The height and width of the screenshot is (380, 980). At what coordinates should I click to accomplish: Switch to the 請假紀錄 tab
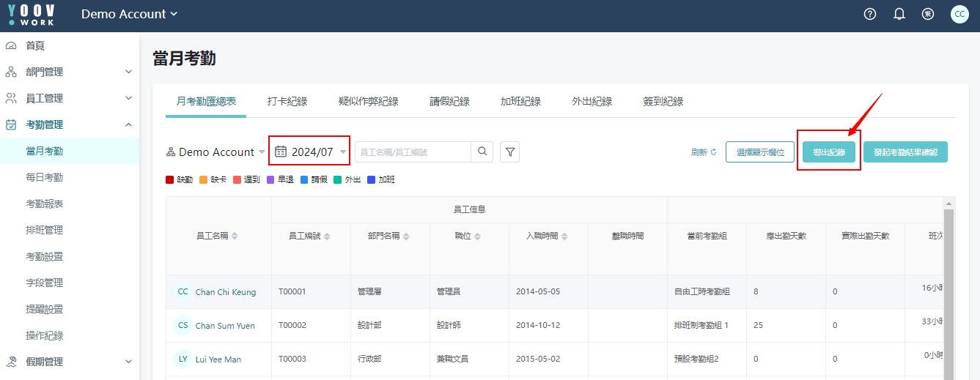(x=449, y=101)
